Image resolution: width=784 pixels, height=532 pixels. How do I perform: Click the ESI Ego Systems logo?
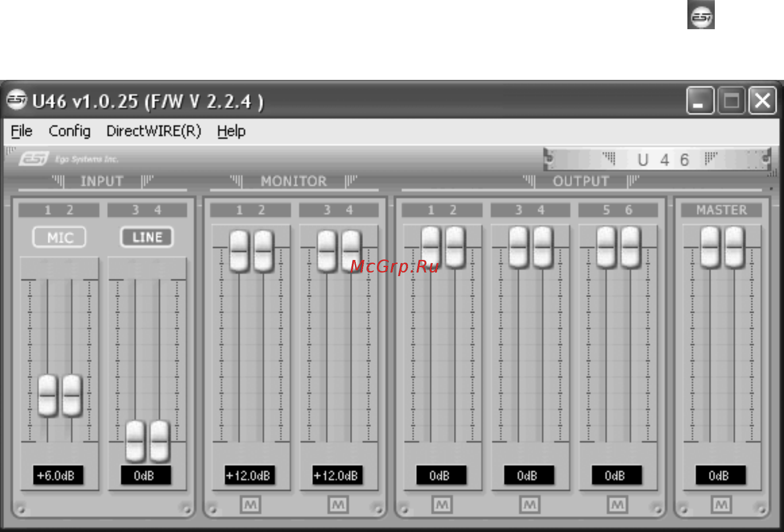point(68,159)
